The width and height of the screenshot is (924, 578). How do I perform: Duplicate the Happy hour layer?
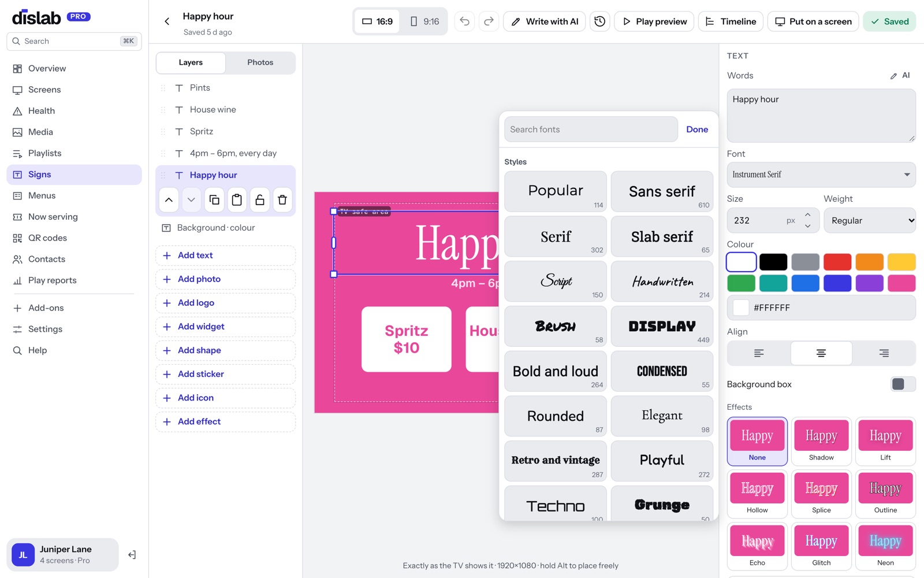coord(214,200)
